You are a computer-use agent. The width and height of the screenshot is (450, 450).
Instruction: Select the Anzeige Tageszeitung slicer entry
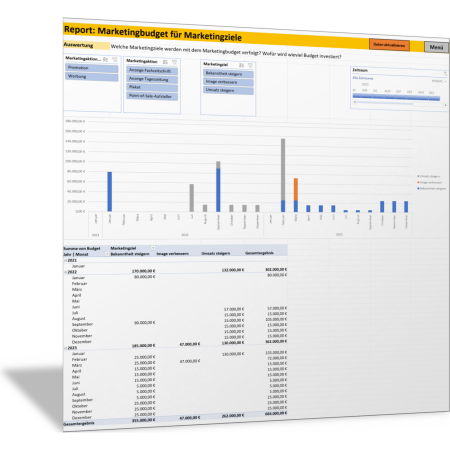click(x=152, y=79)
